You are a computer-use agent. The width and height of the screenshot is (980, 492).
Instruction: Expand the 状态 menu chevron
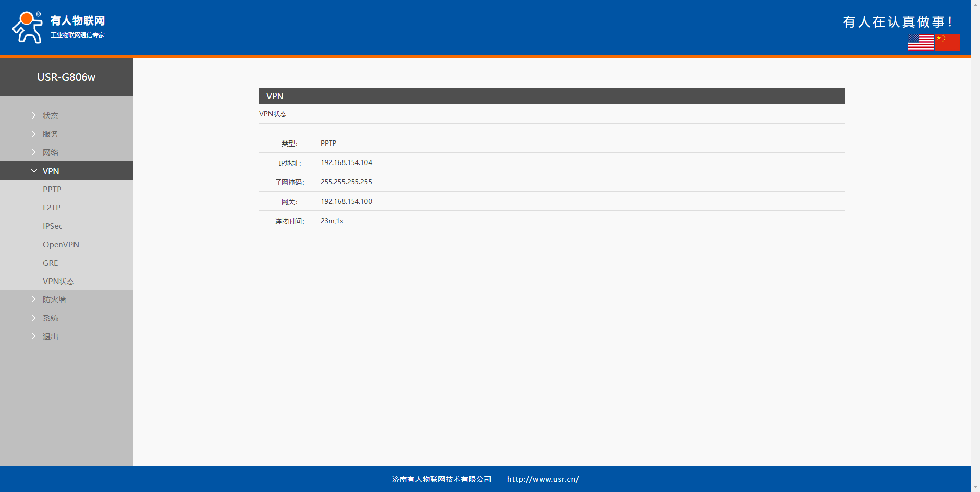click(x=34, y=116)
